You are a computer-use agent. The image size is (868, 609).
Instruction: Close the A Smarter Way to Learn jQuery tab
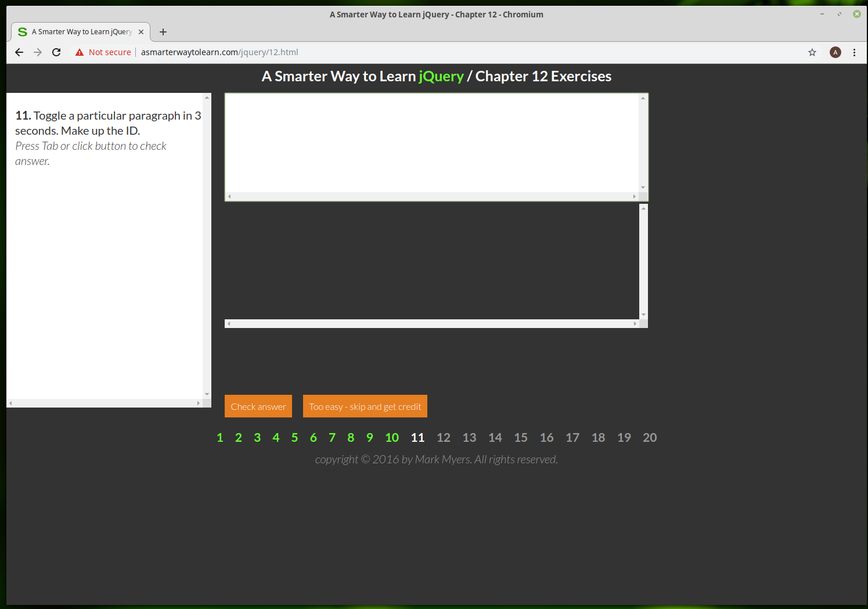tap(141, 32)
